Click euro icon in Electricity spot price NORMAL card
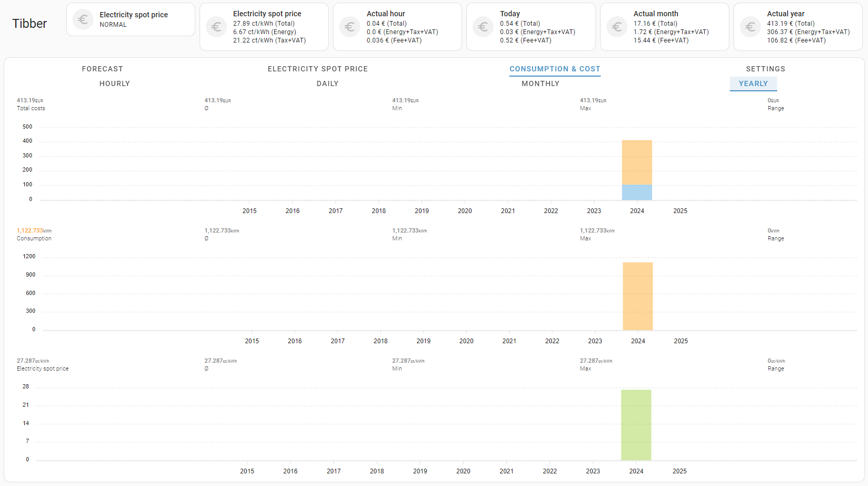The image size is (868, 486). click(82, 20)
